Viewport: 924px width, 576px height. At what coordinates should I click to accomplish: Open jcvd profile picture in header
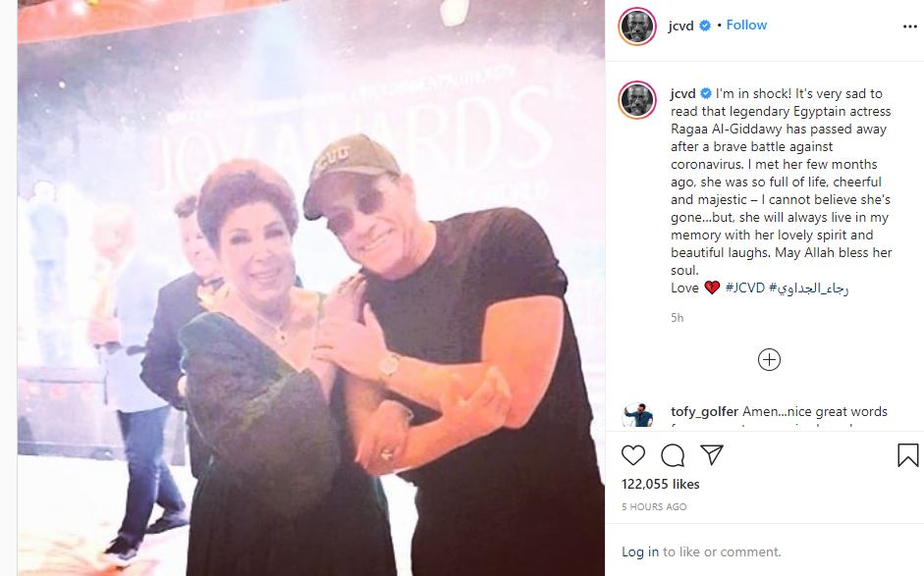click(637, 26)
